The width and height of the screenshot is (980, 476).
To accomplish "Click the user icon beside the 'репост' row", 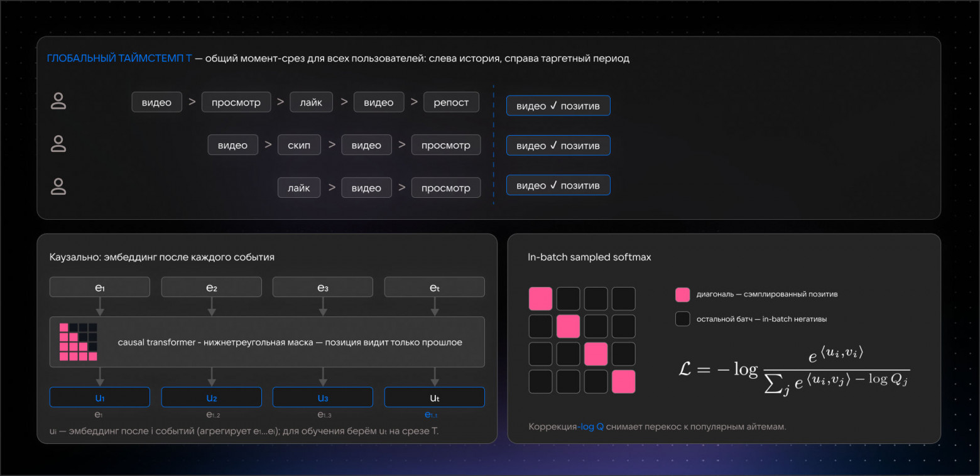I will (58, 102).
